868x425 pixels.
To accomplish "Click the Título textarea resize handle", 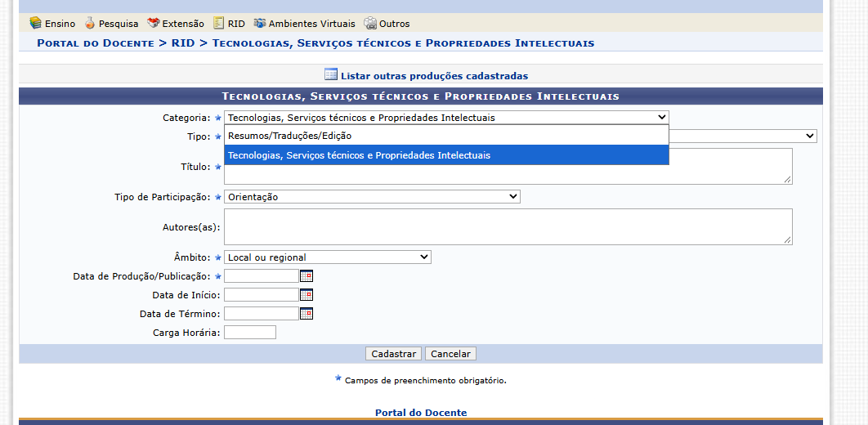I will click(x=788, y=179).
